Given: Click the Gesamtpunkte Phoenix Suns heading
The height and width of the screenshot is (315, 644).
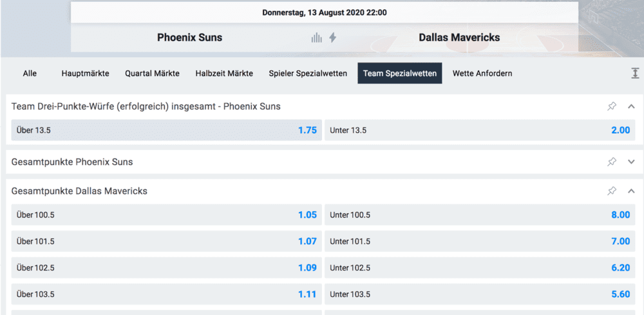Looking at the screenshot, I should coord(72,162).
